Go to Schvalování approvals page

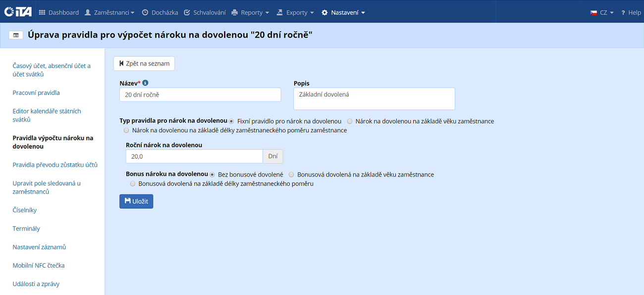pyautogui.click(x=205, y=12)
